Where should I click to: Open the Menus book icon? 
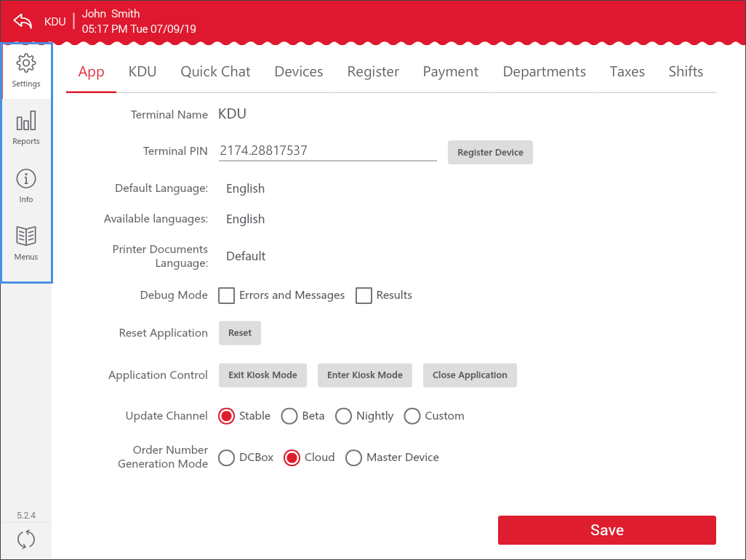26,237
